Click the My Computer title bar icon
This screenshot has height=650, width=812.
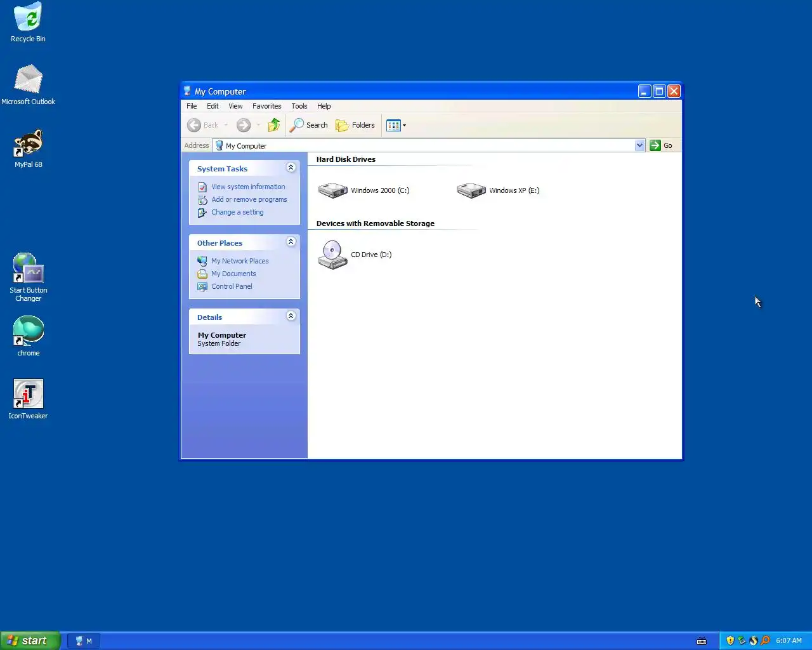(x=187, y=91)
